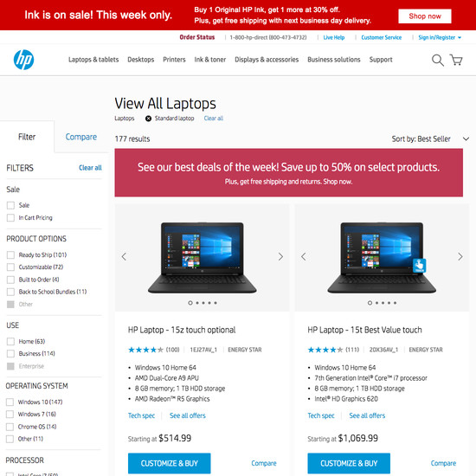
Task: Remove the Standard laptop filter tag
Action: 148,119
